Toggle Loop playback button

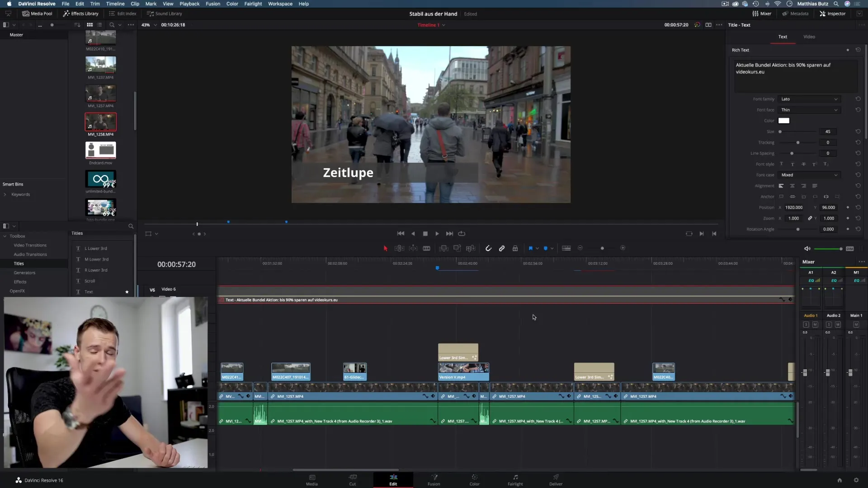[462, 234]
